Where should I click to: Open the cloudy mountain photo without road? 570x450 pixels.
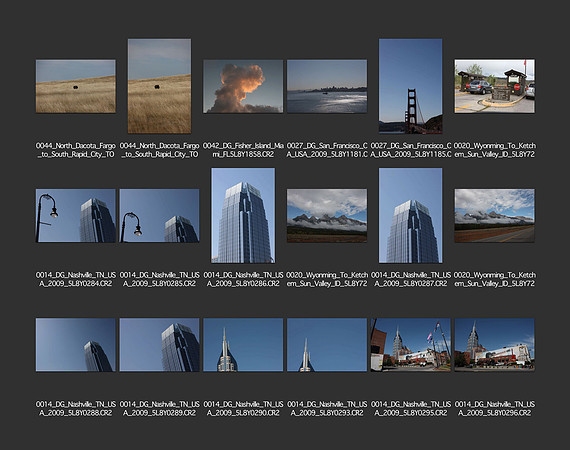(327, 216)
